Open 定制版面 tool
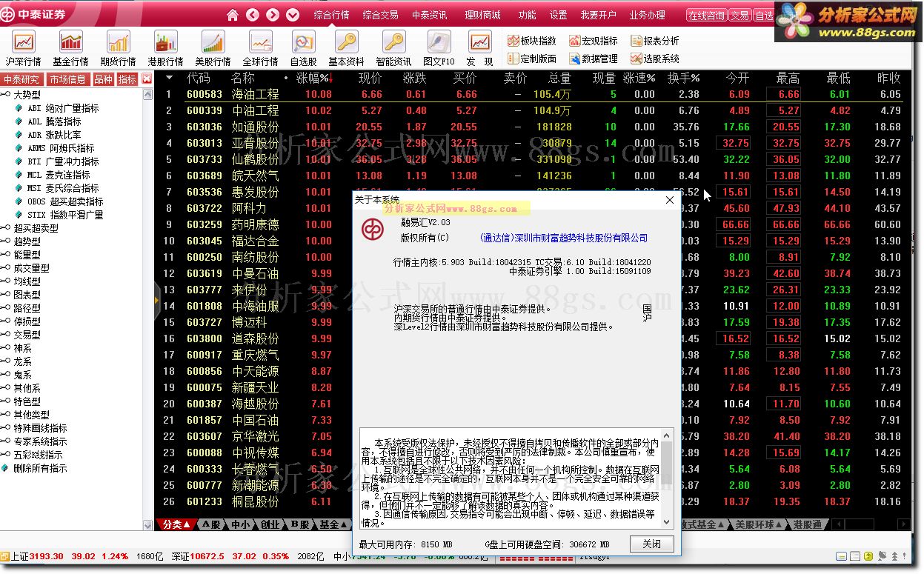Viewport: 924px width, 574px height. (532, 59)
